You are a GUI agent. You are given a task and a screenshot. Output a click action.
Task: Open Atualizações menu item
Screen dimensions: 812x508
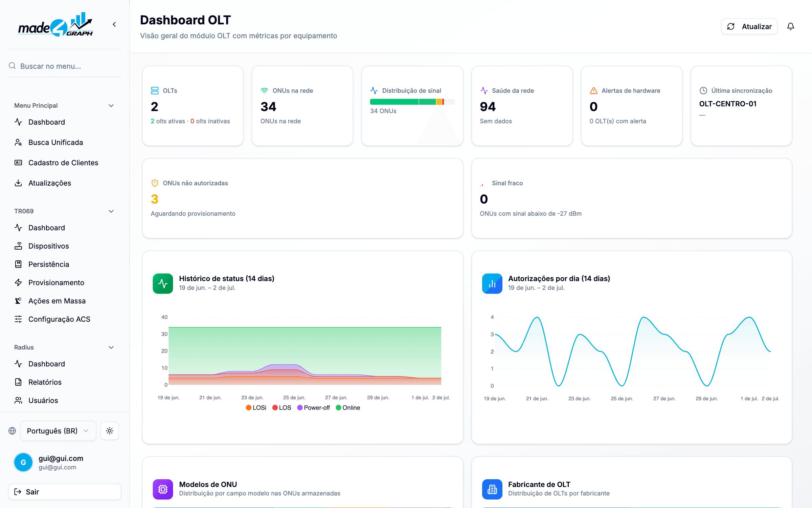[64, 183]
